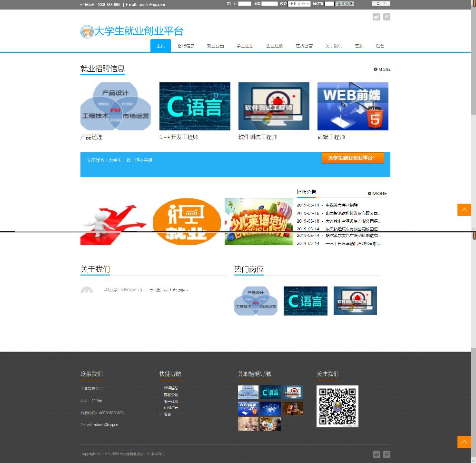
Task: Open the WEB前端 HTML5 thumbnail
Action: coord(353,106)
